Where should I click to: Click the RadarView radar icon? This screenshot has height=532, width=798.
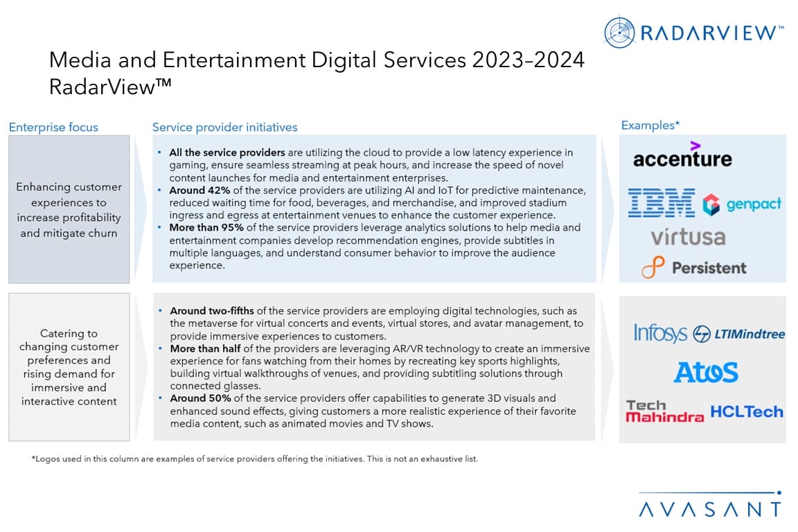click(620, 33)
